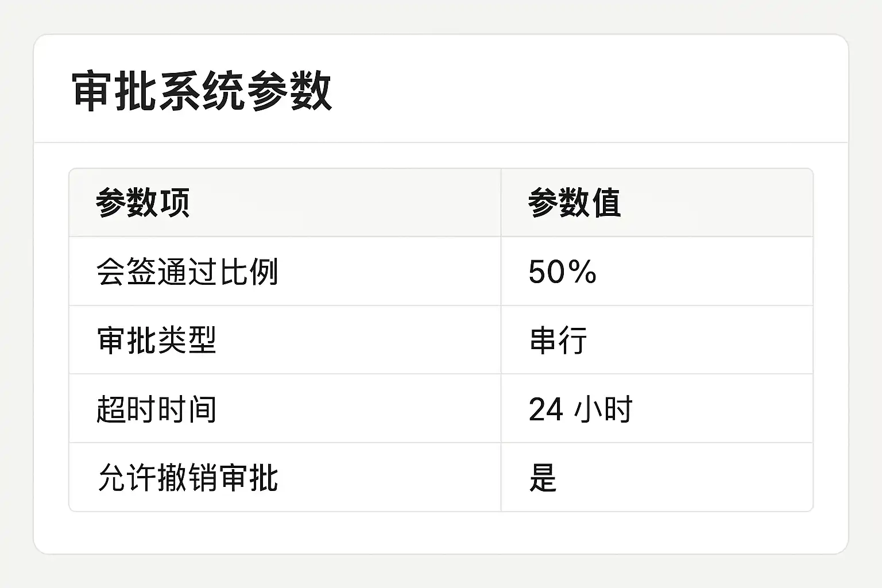The image size is (882, 588).
Task: Click the 串行 value cell
Action: pos(558,340)
